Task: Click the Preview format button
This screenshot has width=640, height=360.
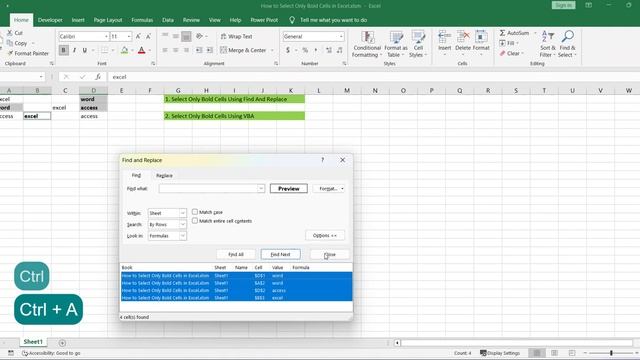Action: point(289,189)
